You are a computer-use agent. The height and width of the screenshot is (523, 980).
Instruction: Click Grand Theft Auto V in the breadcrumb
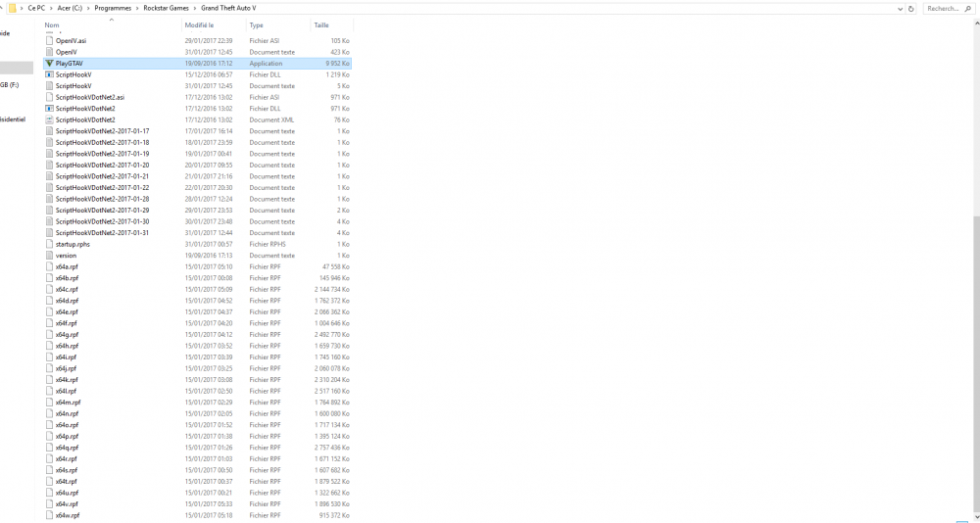pos(228,8)
